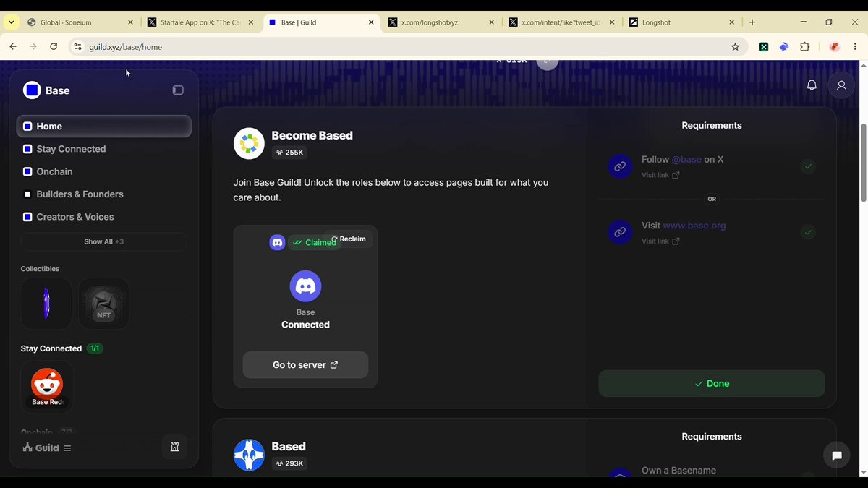Click the link icon beside Visit www.base.org

620,232
